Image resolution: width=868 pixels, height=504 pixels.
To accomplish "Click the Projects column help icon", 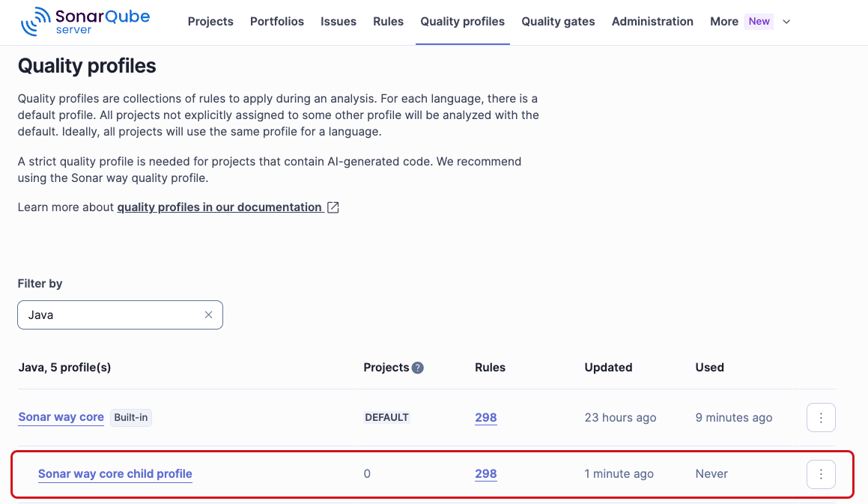I will [x=417, y=368].
